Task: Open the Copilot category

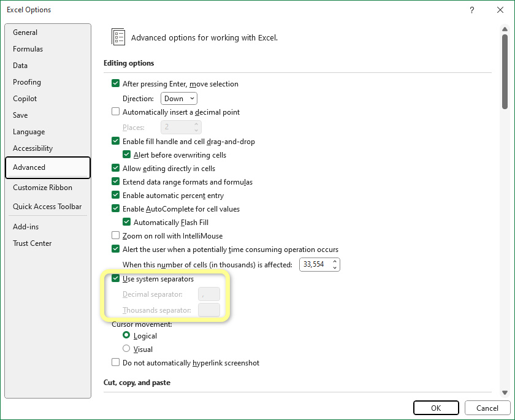Action: (48, 99)
